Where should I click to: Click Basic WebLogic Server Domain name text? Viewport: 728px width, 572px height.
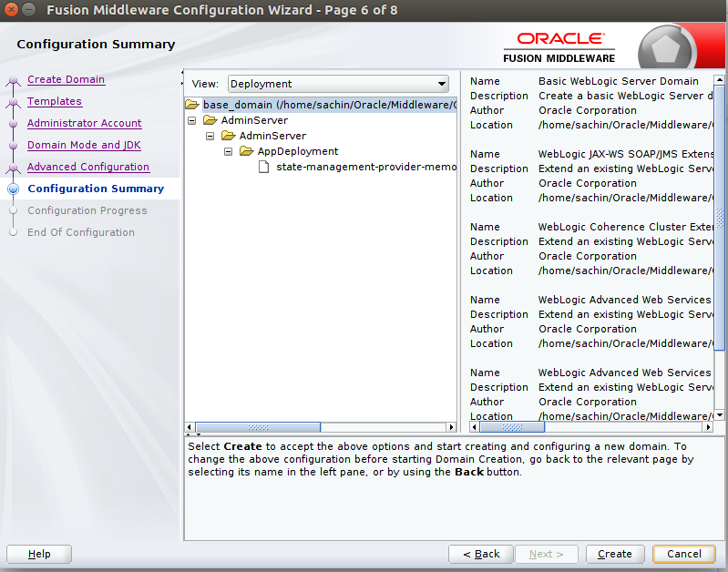click(619, 81)
